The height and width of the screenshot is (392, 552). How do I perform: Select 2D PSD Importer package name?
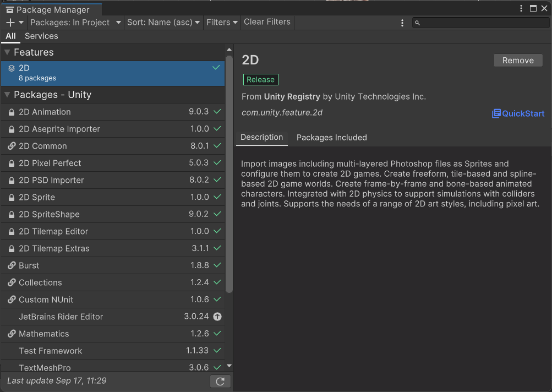(51, 181)
